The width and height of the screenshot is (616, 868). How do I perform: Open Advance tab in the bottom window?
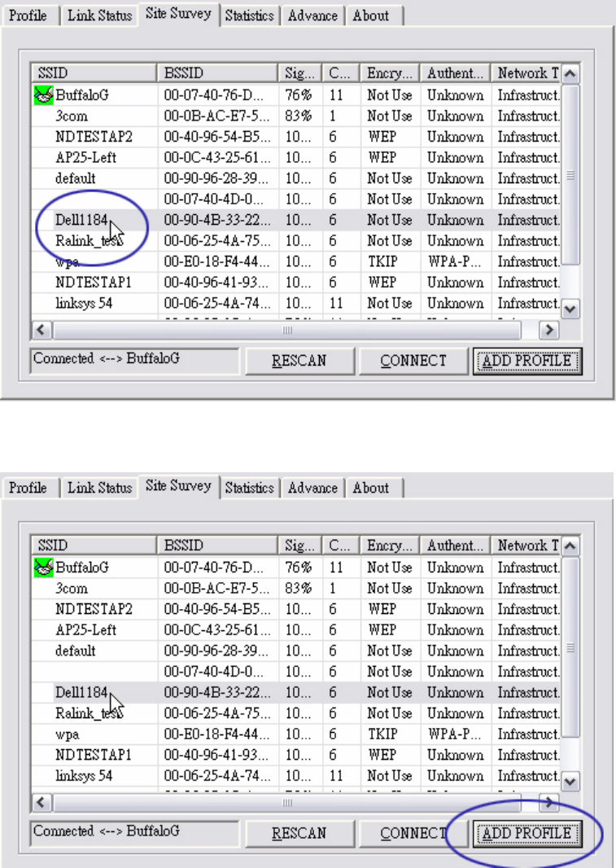[x=312, y=488]
